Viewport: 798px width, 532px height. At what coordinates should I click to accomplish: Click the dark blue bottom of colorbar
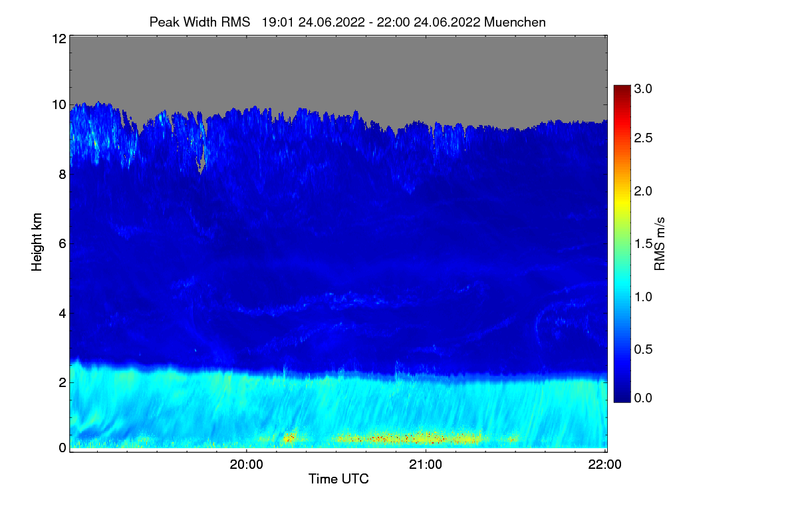point(622,397)
